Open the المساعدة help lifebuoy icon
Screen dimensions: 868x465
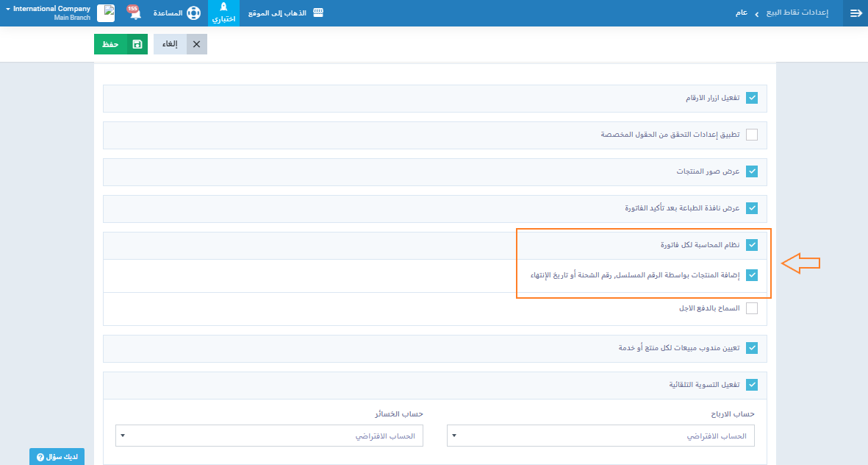pyautogui.click(x=193, y=13)
